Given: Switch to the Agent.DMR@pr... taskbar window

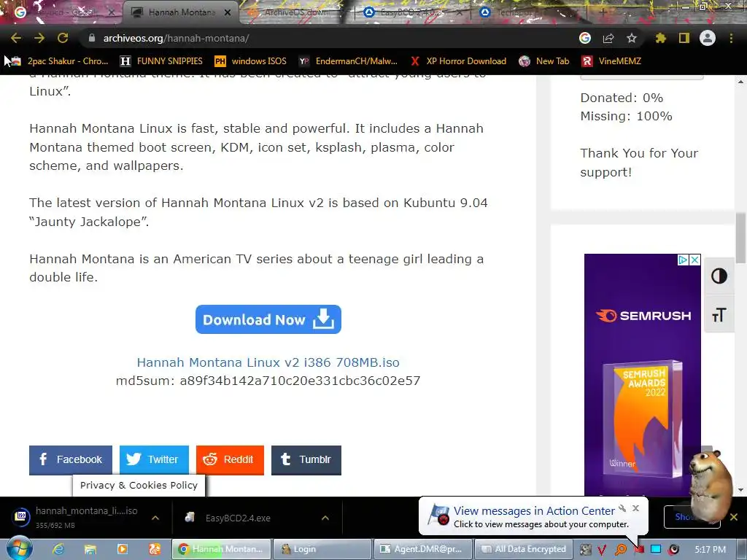Looking at the screenshot, I should (x=423, y=549).
